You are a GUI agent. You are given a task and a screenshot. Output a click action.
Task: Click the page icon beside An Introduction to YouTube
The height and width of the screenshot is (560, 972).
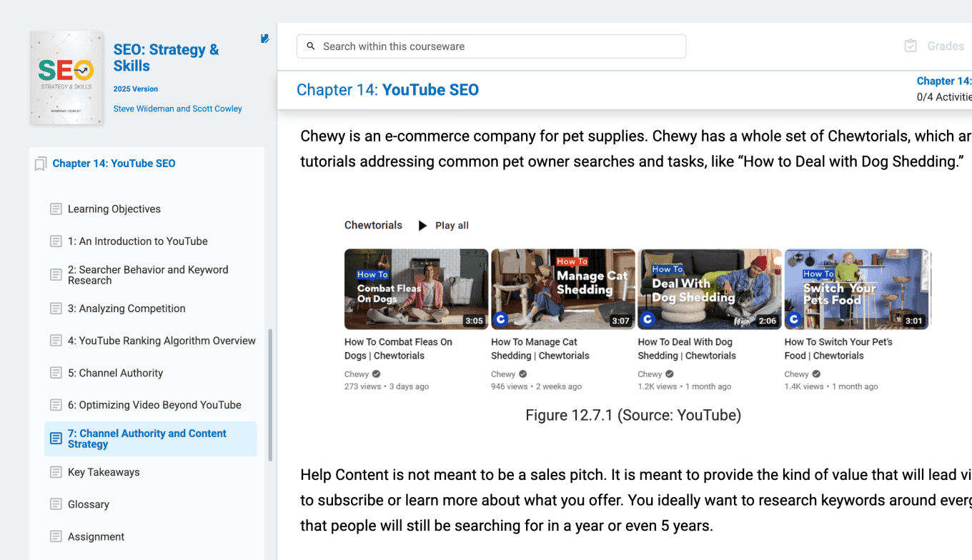[56, 241]
